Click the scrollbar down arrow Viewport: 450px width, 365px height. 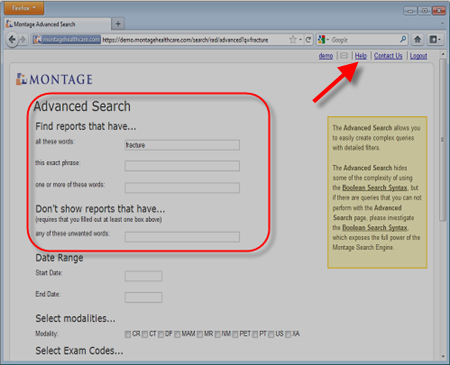(x=443, y=356)
